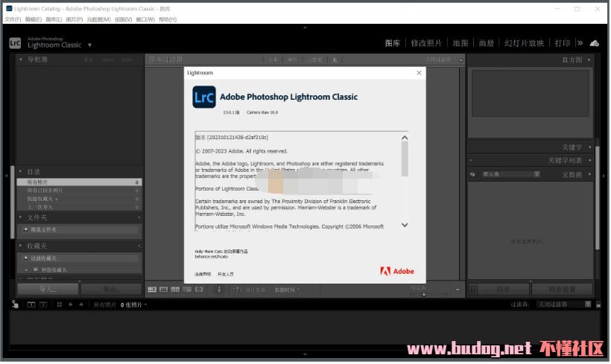Close the Lightroom About dialog
The height and width of the screenshot is (364, 611).
click(x=420, y=73)
